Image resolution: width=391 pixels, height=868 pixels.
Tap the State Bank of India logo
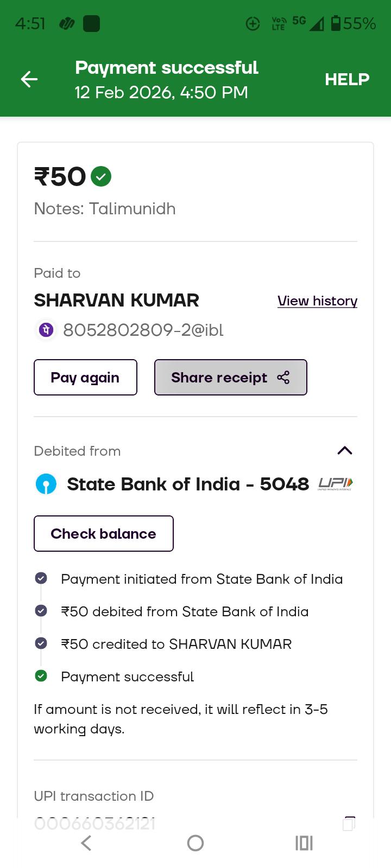pos(46,484)
